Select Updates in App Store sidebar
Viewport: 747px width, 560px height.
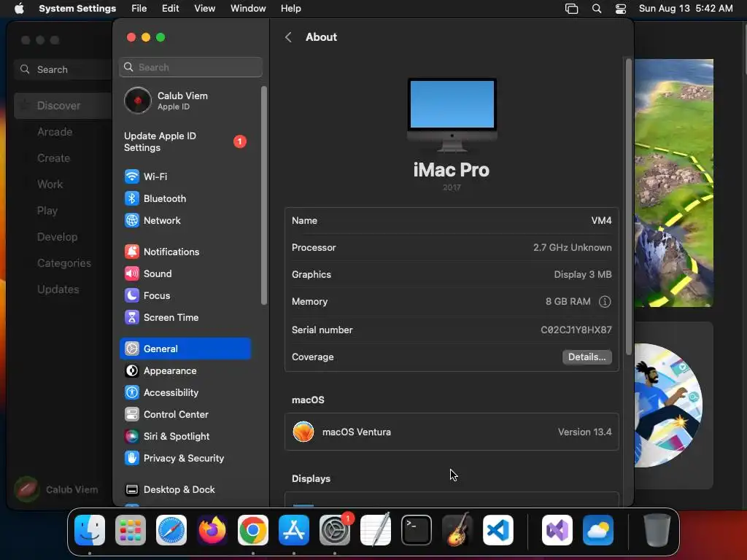[x=58, y=289]
